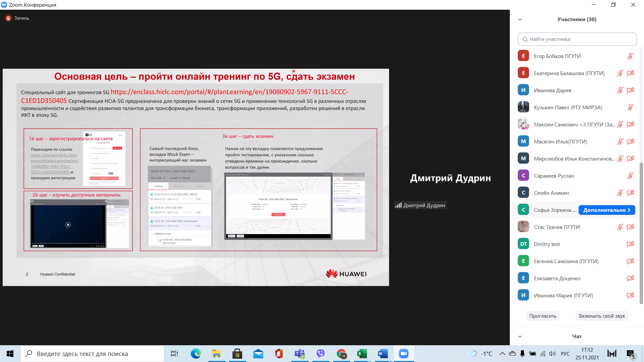Click the muted microphone icon for Егор Бобков ПГУТИ
Viewport: 644px width, 362px height.
(630, 56)
